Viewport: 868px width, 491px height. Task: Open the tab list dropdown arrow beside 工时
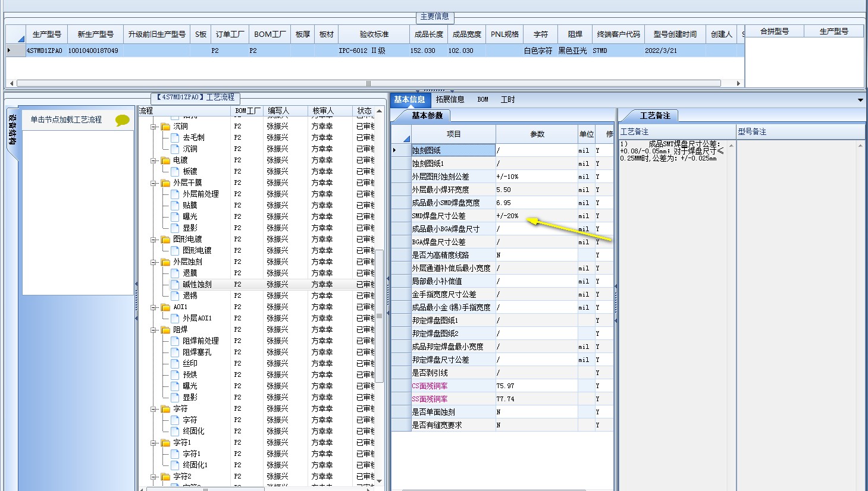pyautogui.click(x=860, y=100)
